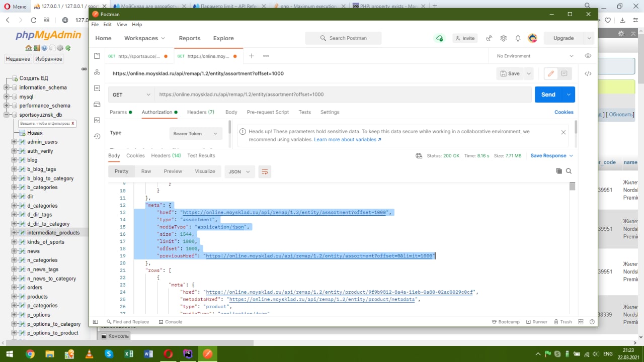The image size is (644, 362).
Task: Click the Invite button
Action: (464, 38)
